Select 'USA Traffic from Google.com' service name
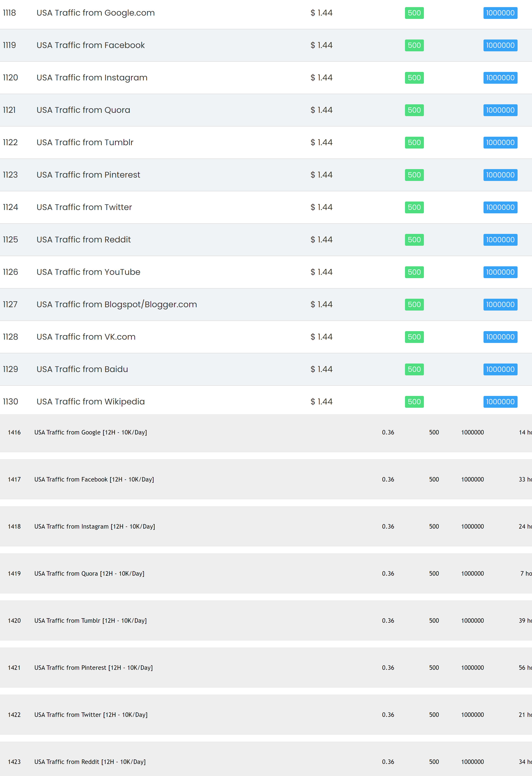The width and height of the screenshot is (532, 776). pos(96,13)
